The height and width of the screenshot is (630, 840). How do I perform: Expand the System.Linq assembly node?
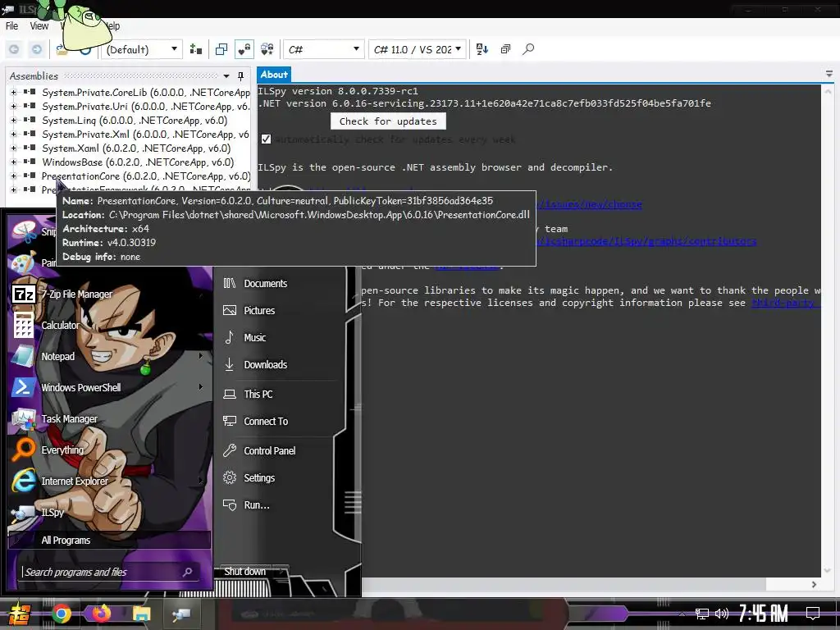13,120
